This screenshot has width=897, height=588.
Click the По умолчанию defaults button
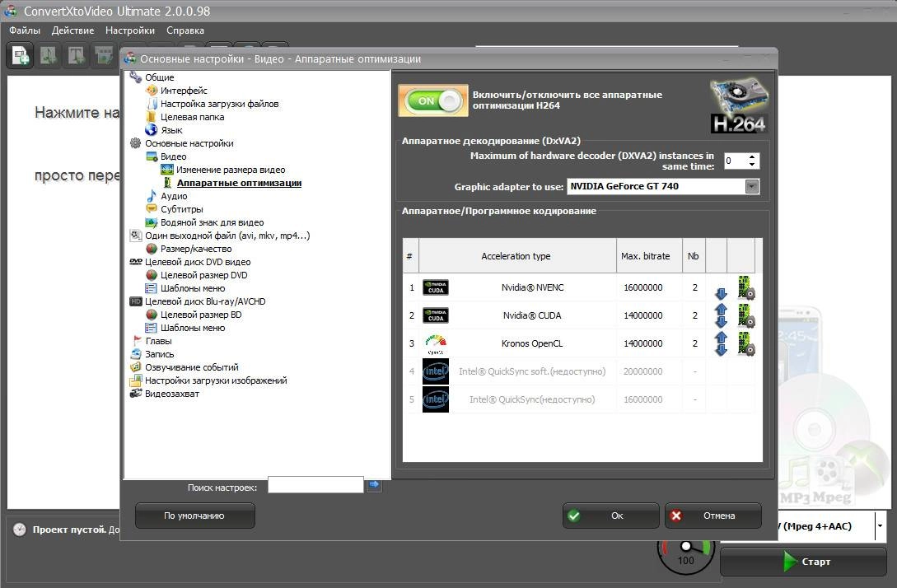point(194,516)
